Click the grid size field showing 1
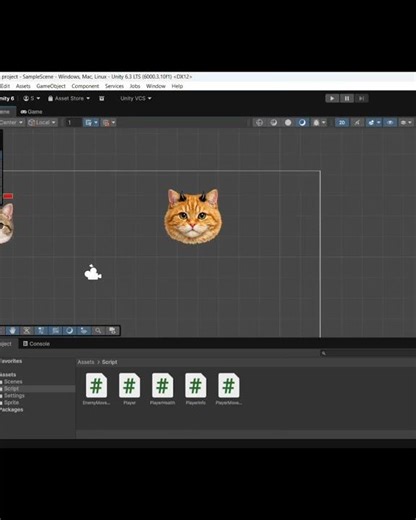This screenshot has height=520, width=416. click(x=73, y=123)
